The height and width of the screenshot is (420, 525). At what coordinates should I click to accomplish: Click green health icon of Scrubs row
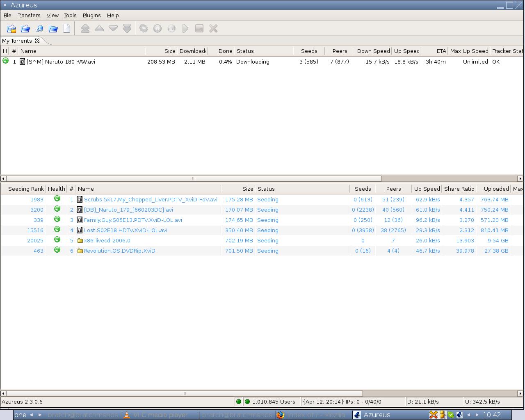coord(57,199)
